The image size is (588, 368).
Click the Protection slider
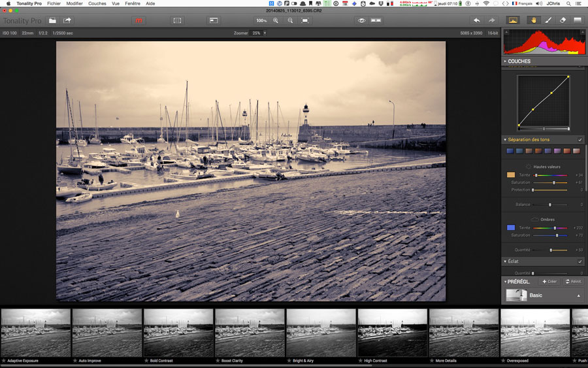point(550,190)
